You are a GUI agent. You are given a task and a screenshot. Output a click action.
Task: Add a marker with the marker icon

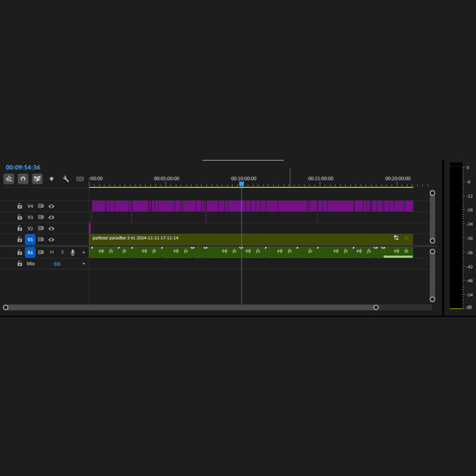click(52, 179)
